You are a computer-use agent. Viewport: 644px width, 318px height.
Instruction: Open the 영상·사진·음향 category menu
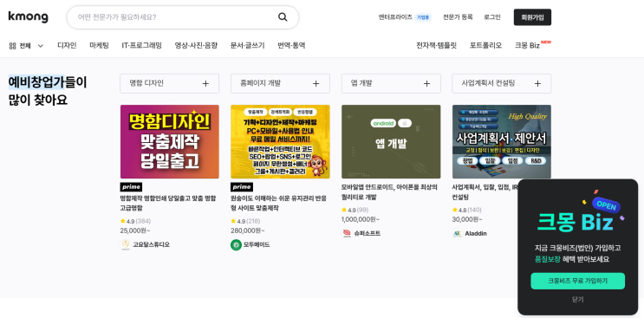[196, 46]
